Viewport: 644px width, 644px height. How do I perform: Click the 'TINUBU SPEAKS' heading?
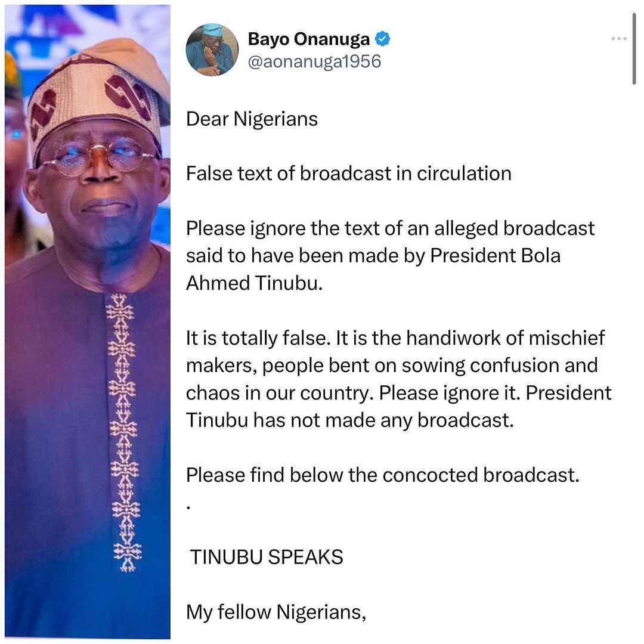pos(267,558)
